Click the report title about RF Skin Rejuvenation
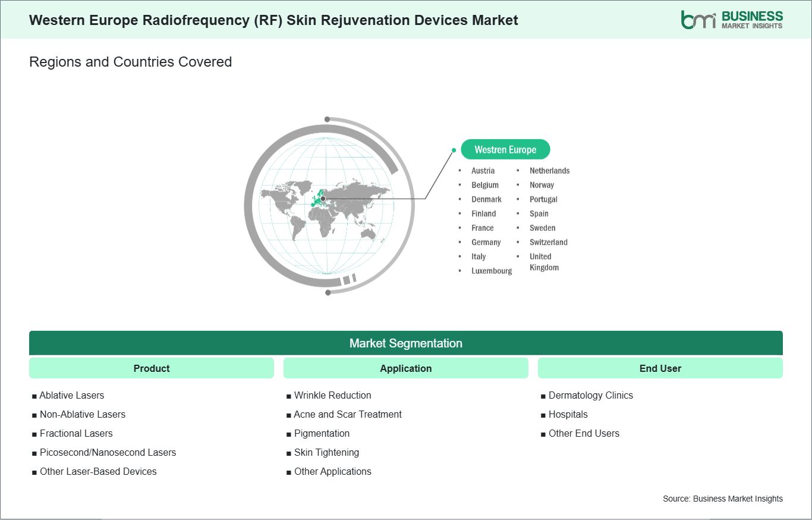The width and height of the screenshot is (812, 520). pos(273,20)
